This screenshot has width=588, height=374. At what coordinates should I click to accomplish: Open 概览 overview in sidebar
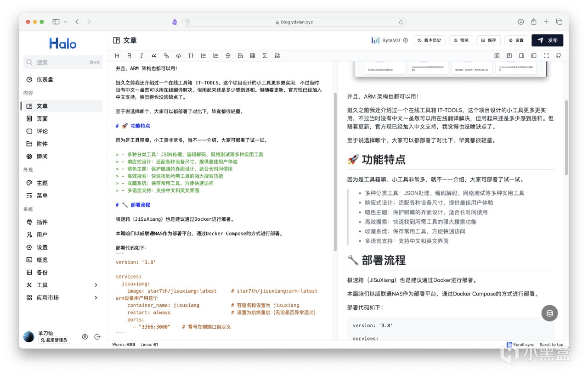[63, 260]
